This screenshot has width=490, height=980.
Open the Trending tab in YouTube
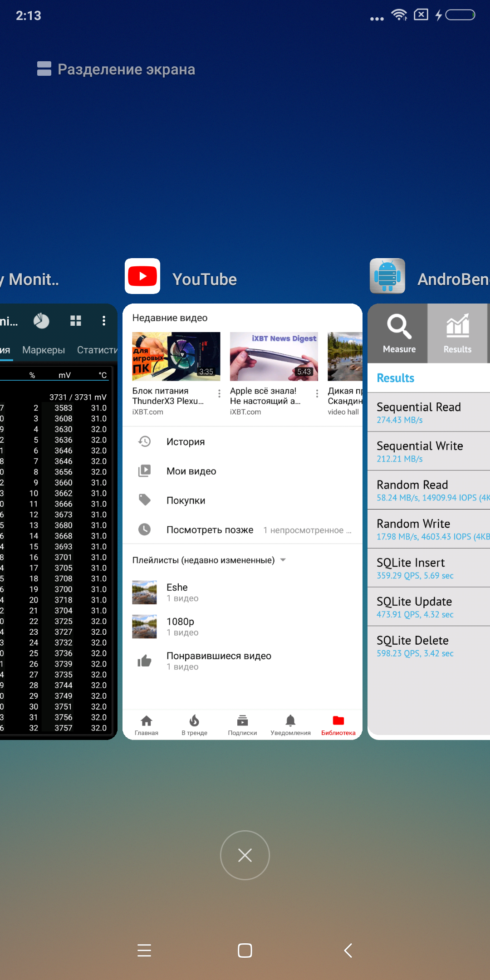[x=194, y=725]
